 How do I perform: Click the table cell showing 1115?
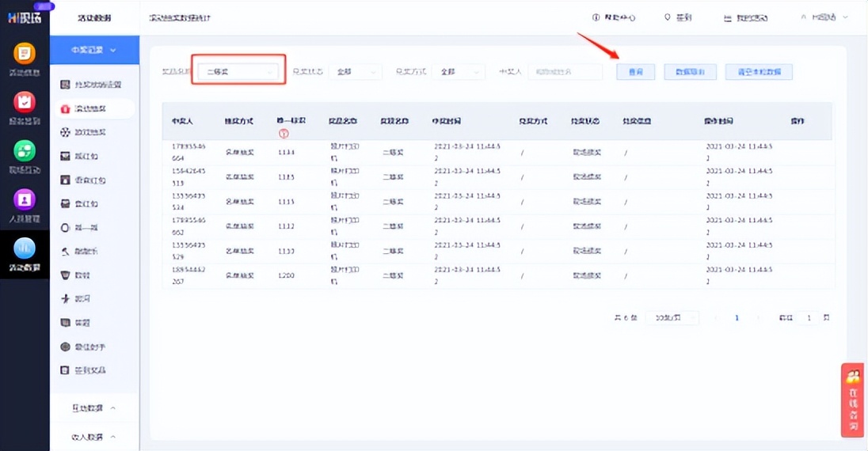pyautogui.click(x=286, y=177)
